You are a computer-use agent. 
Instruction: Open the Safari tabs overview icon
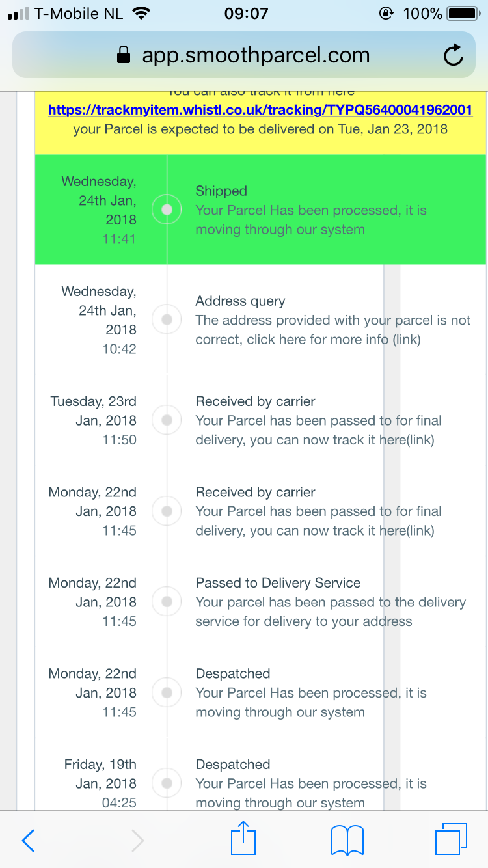click(x=451, y=839)
